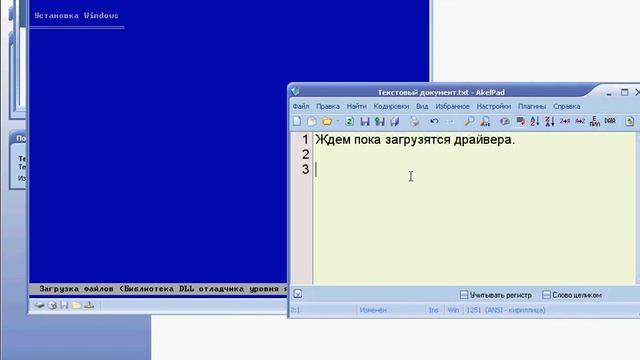640x360 pixels.
Task: Click the AkelPad title bar app icon
Action: 296,92
